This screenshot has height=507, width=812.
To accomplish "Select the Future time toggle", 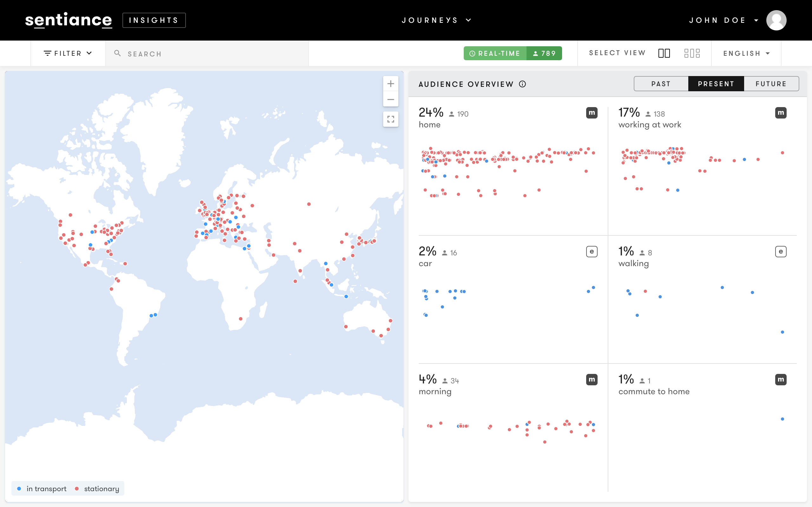I will tap(771, 84).
